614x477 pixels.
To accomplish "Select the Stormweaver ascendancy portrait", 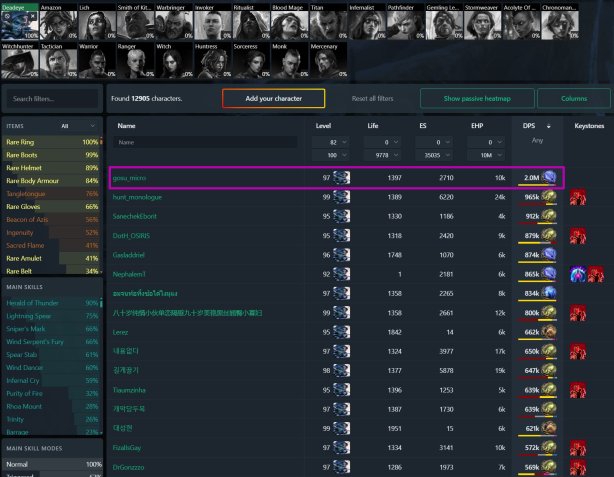I will tap(483, 22).
